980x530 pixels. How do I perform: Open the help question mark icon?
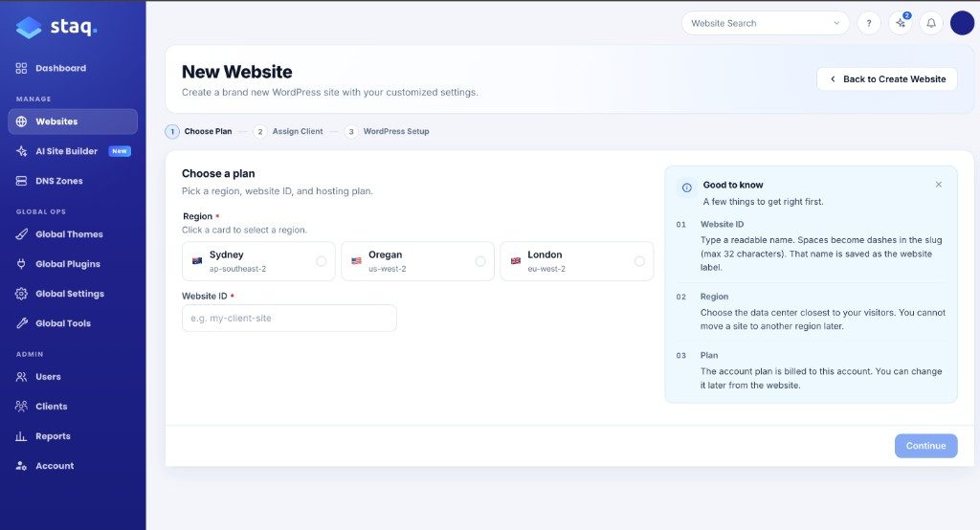869,23
